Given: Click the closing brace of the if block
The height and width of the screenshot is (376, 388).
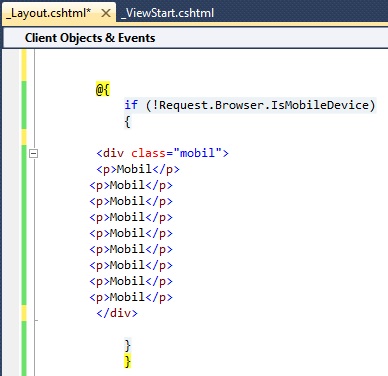Looking at the screenshot, I should (x=127, y=345).
